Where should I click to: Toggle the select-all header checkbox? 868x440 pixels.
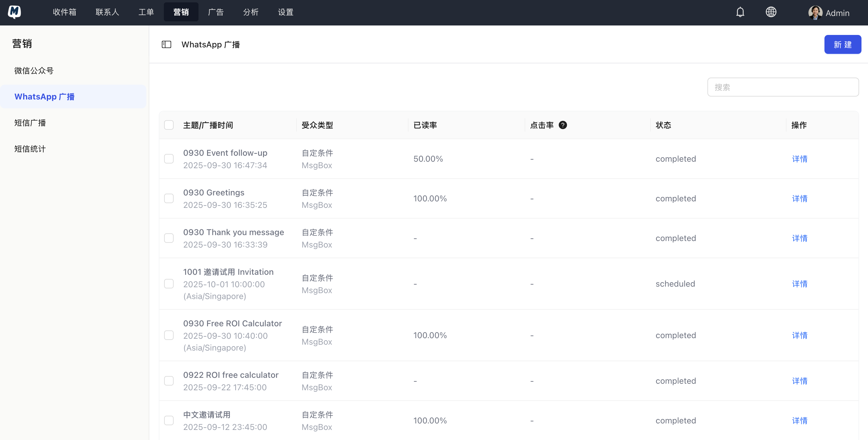[x=169, y=125]
